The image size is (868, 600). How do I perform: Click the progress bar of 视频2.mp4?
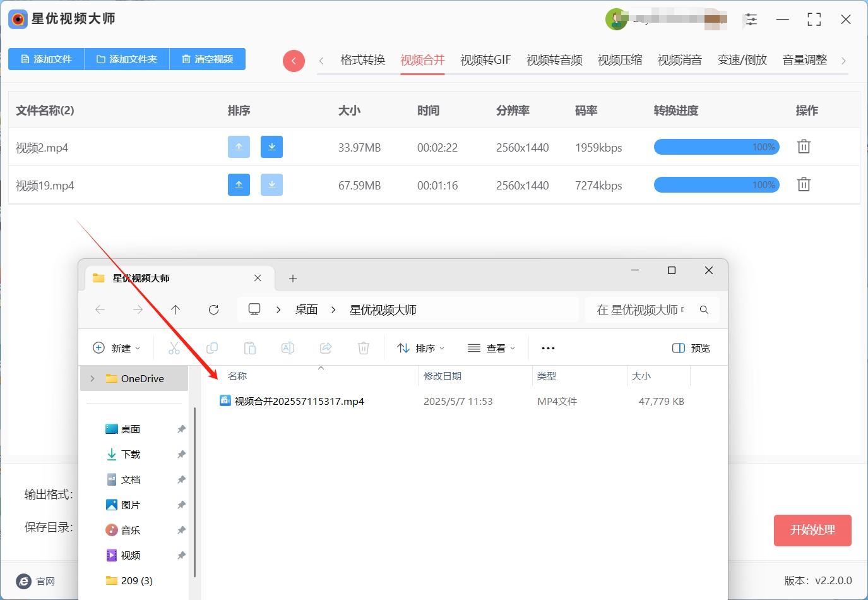716,147
